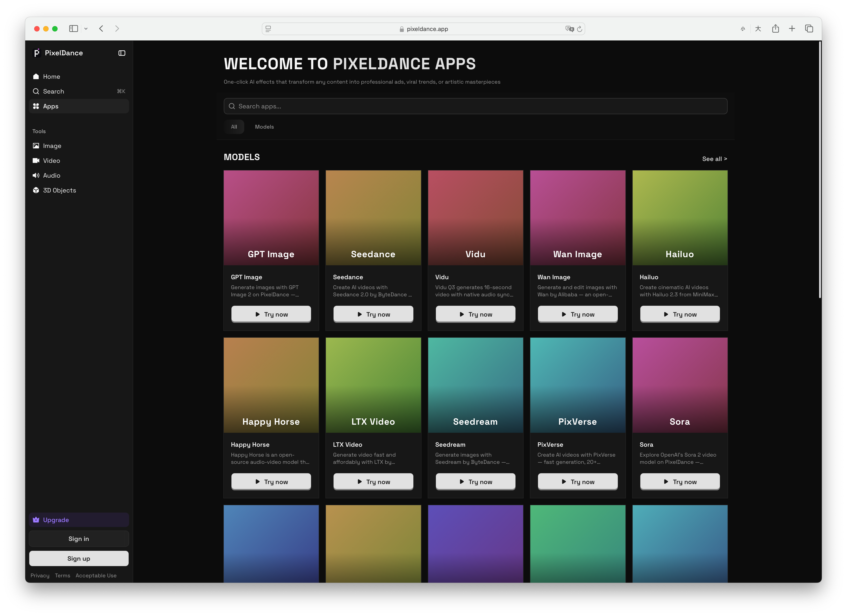Toggle Safari sidebar icon
This screenshot has height=616, width=847.
pyautogui.click(x=74, y=29)
